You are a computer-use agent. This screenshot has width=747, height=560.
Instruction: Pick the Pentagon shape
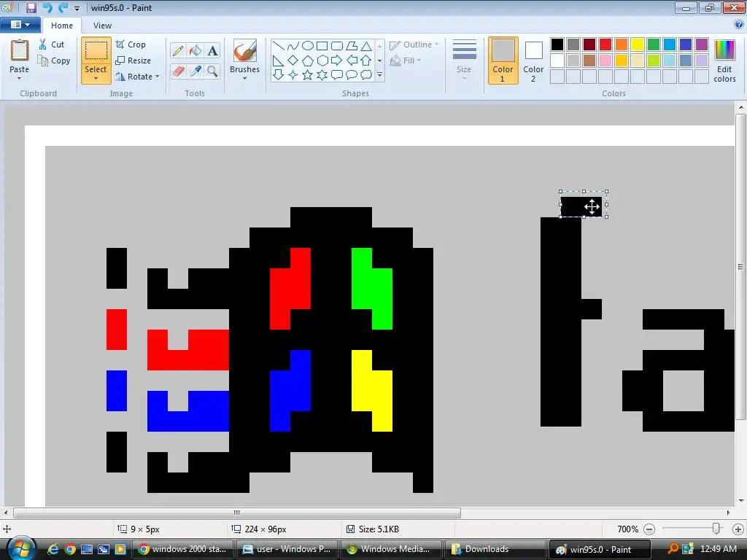pyautogui.click(x=308, y=61)
